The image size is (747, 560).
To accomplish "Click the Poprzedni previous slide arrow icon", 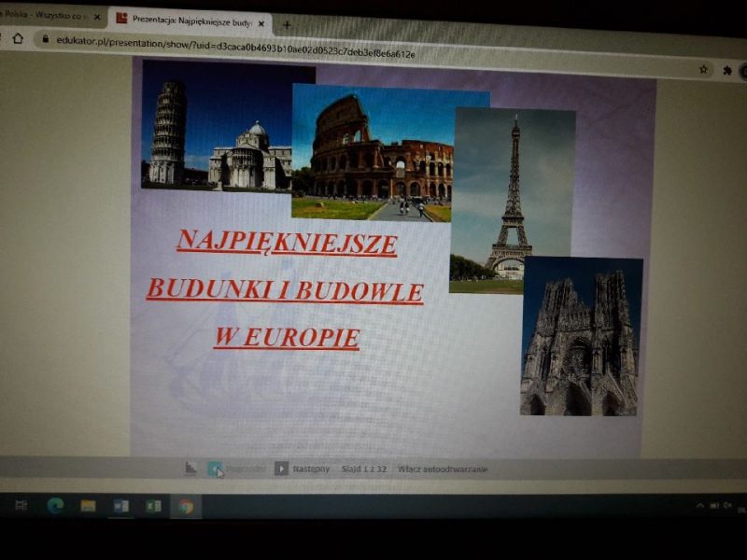I will [x=215, y=469].
